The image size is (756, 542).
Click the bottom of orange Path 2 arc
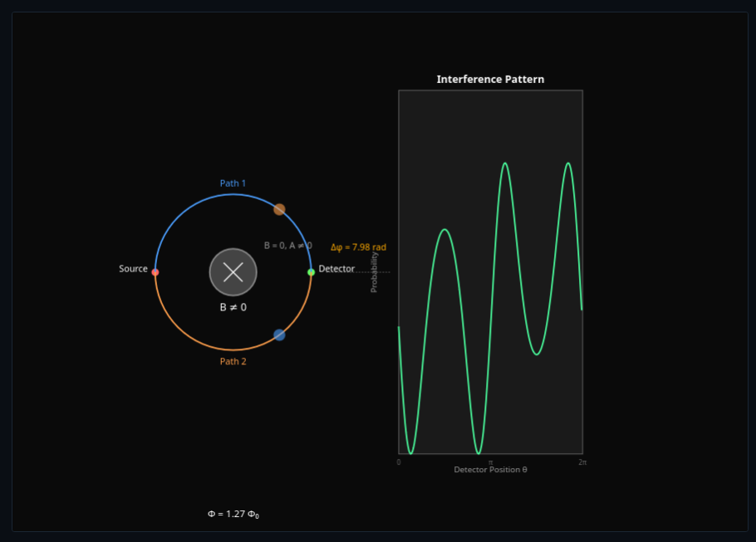click(233, 349)
